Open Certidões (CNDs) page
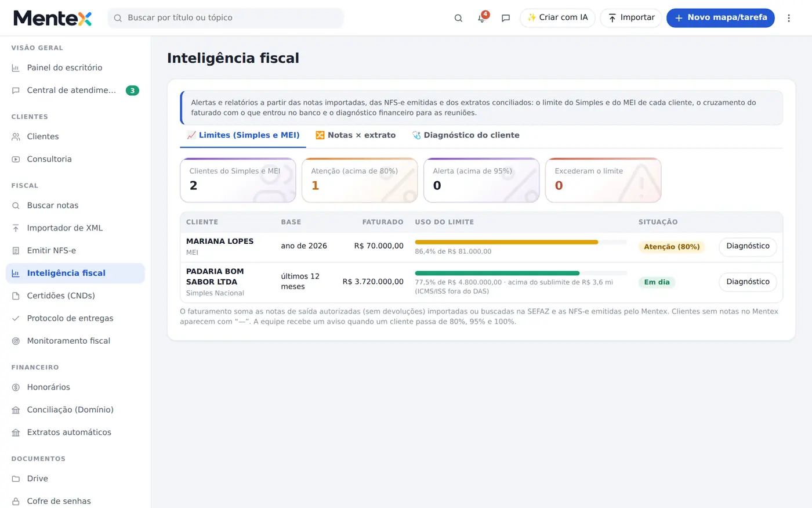This screenshot has width=812, height=508. [75, 296]
